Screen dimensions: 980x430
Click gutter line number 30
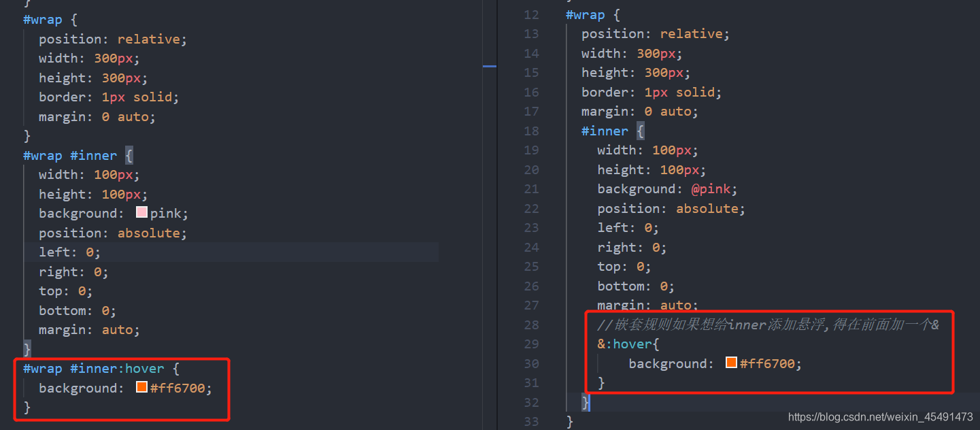tap(532, 363)
